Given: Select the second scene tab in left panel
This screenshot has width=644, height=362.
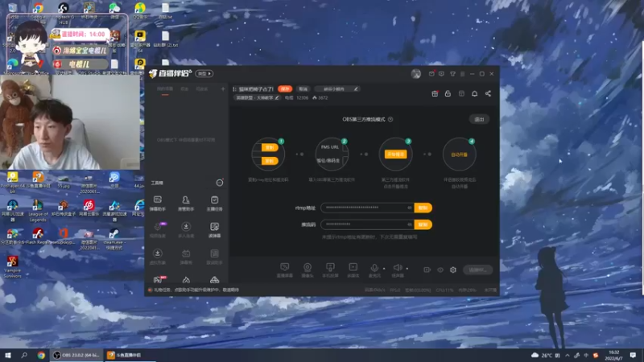Looking at the screenshot, I should pos(184,89).
